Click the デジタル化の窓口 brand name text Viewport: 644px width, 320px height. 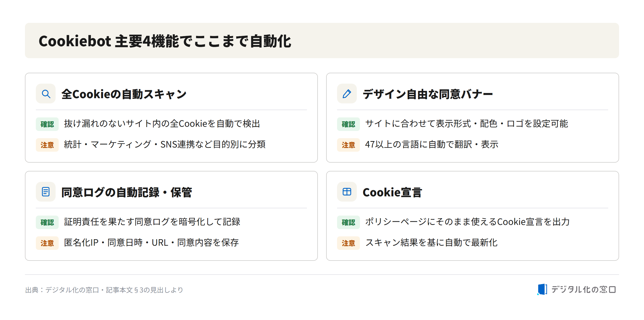point(583,290)
